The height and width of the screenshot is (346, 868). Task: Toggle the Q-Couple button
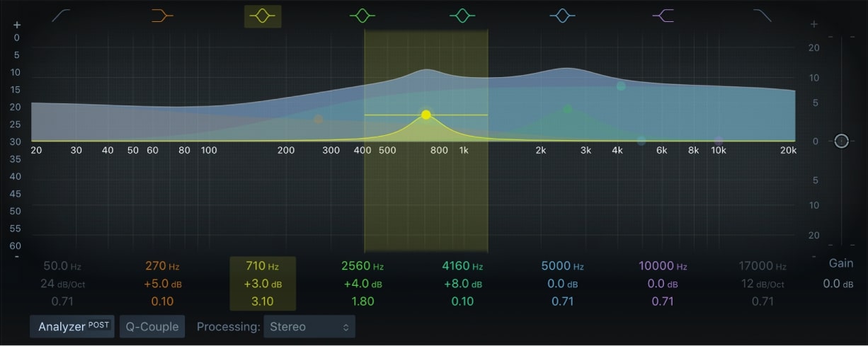(152, 326)
